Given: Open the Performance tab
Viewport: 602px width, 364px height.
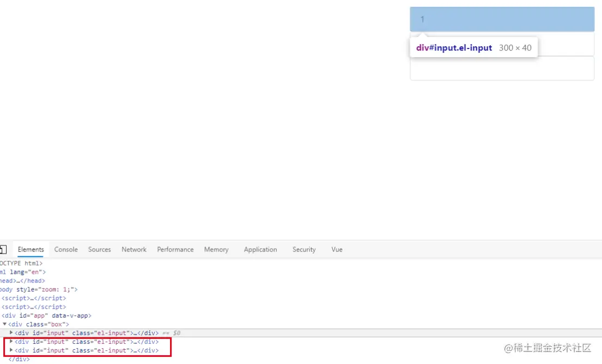Looking at the screenshot, I should (175, 249).
